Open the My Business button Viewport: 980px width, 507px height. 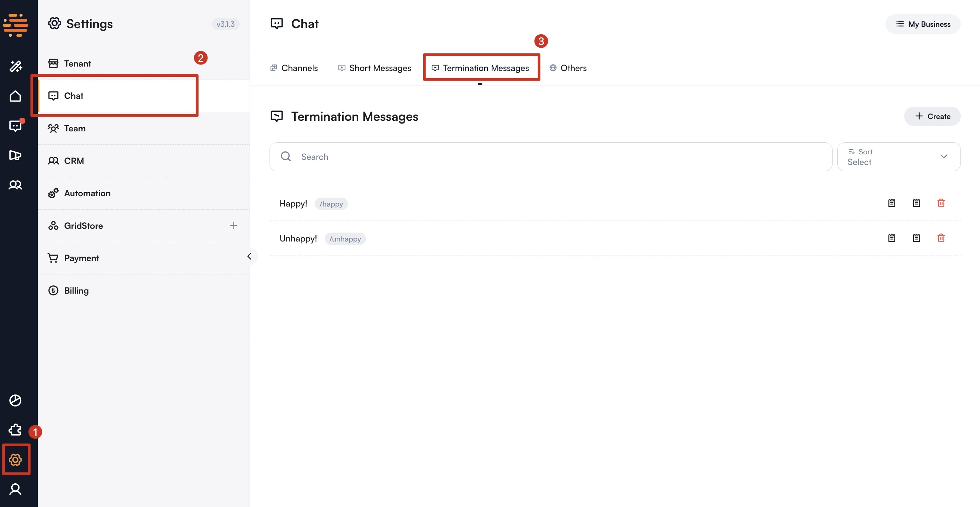(x=923, y=24)
